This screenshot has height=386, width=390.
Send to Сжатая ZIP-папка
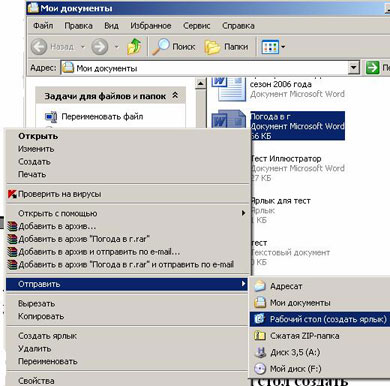tap(320, 335)
